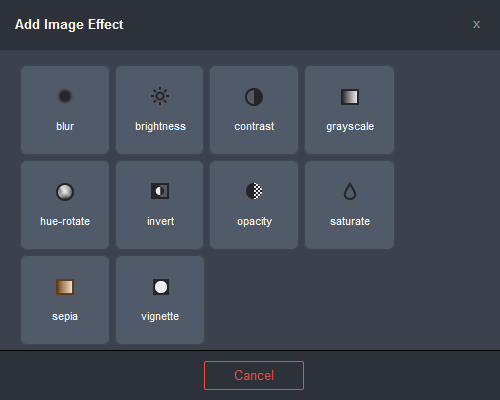Pick the vignette white circle icon
Screen dimensions: 500x400
tap(161, 287)
